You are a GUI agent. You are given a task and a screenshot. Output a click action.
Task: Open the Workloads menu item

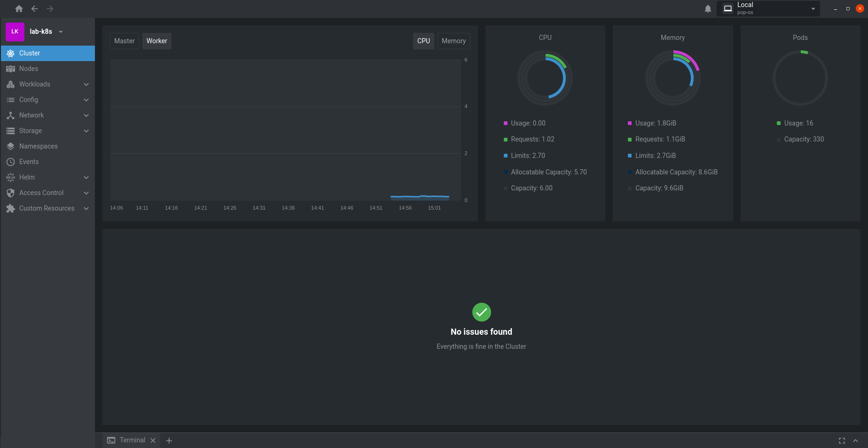coord(48,84)
